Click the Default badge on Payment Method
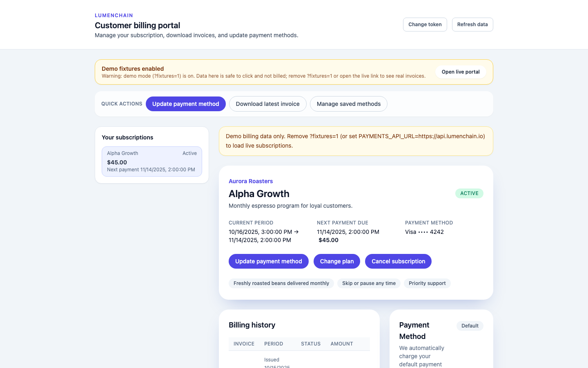 (470, 326)
